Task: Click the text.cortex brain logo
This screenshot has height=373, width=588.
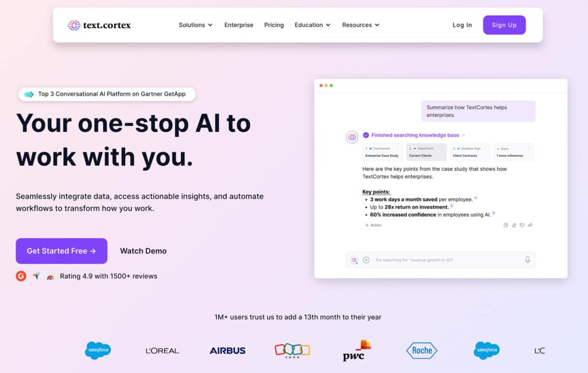Action: click(x=74, y=25)
